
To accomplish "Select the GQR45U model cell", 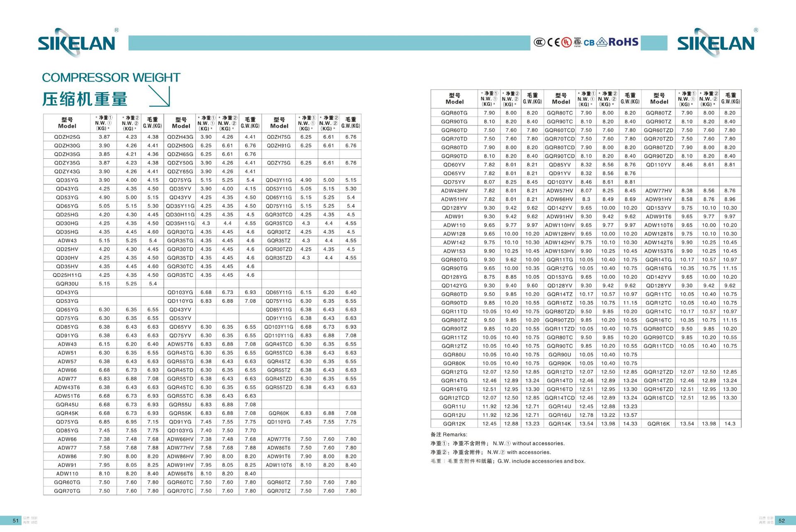I will tap(67, 404).
